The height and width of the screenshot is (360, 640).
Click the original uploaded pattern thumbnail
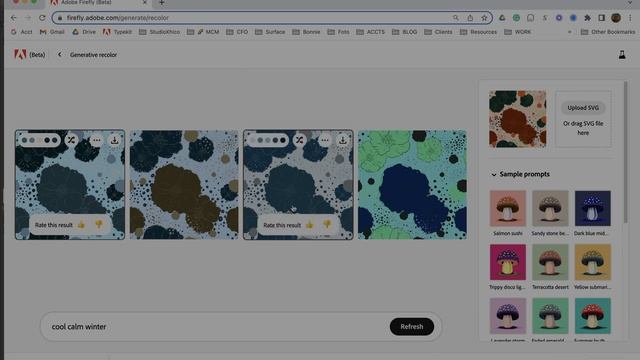pos(518,119)
